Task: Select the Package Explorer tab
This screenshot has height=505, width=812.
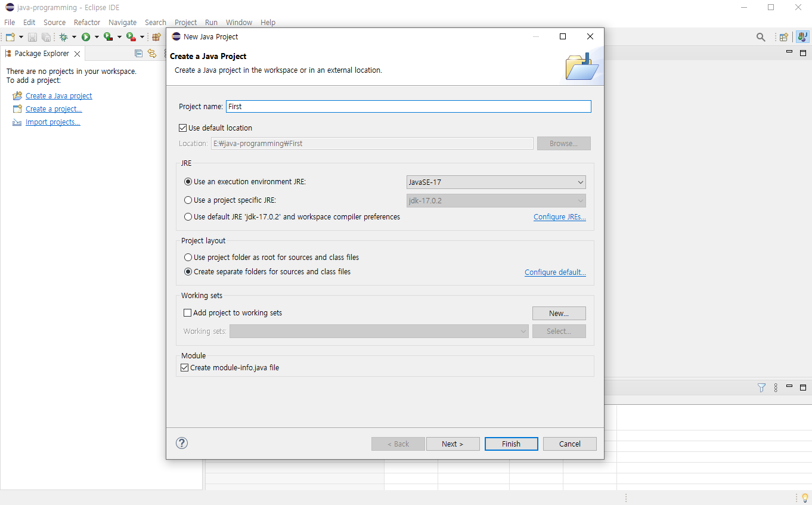Action: point(42,54)
